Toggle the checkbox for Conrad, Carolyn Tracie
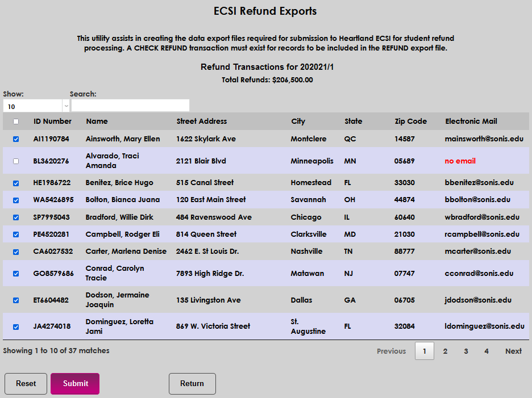The width and height of the screenshot is (532, 398). [x=15, y=273]
